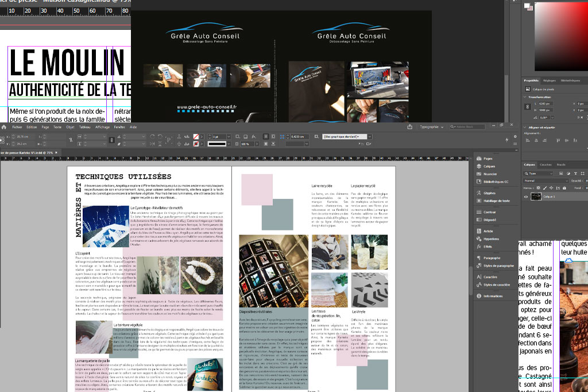Screen dimensions: 588x392
Task: Click the stroke color swatch showing None
Action: coord(196,143)
